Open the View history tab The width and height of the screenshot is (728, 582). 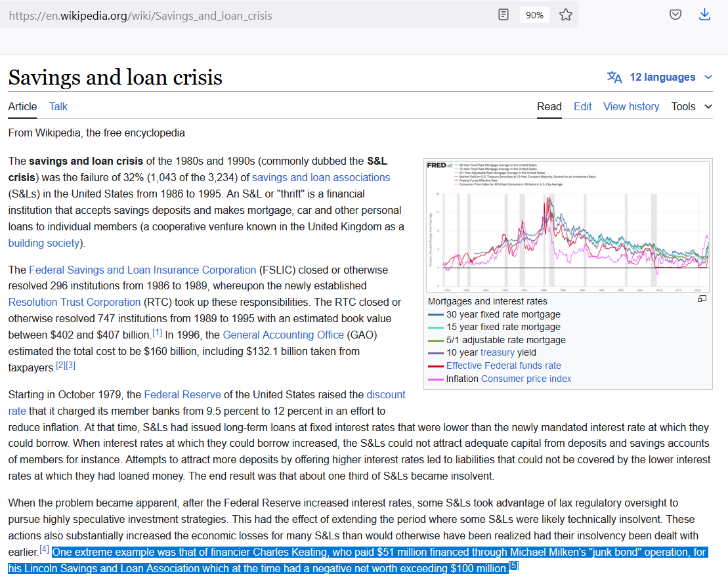pyautogui.click(x=631, y=107)
